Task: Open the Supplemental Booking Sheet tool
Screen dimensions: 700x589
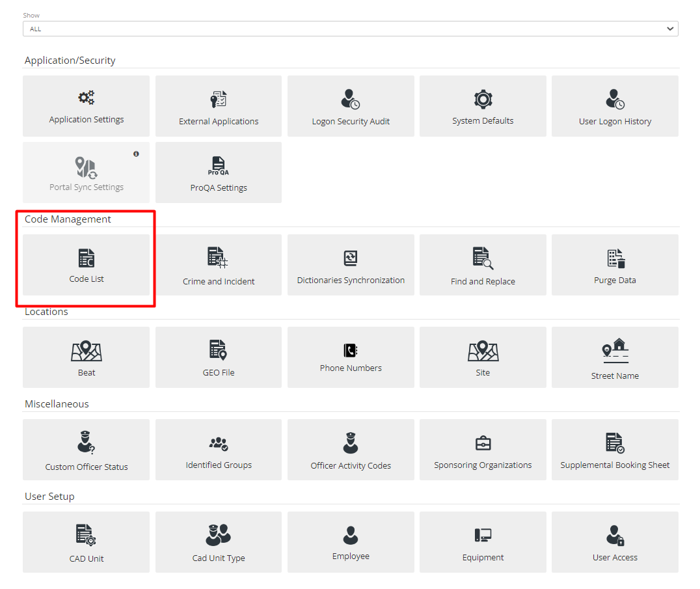Action: 615,450
